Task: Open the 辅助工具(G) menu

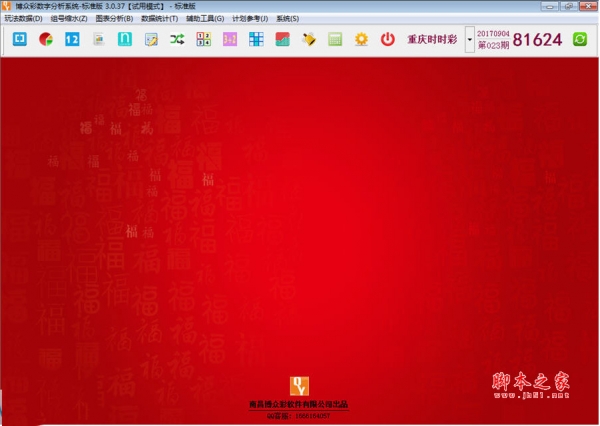Action: (x=205, y=18)
